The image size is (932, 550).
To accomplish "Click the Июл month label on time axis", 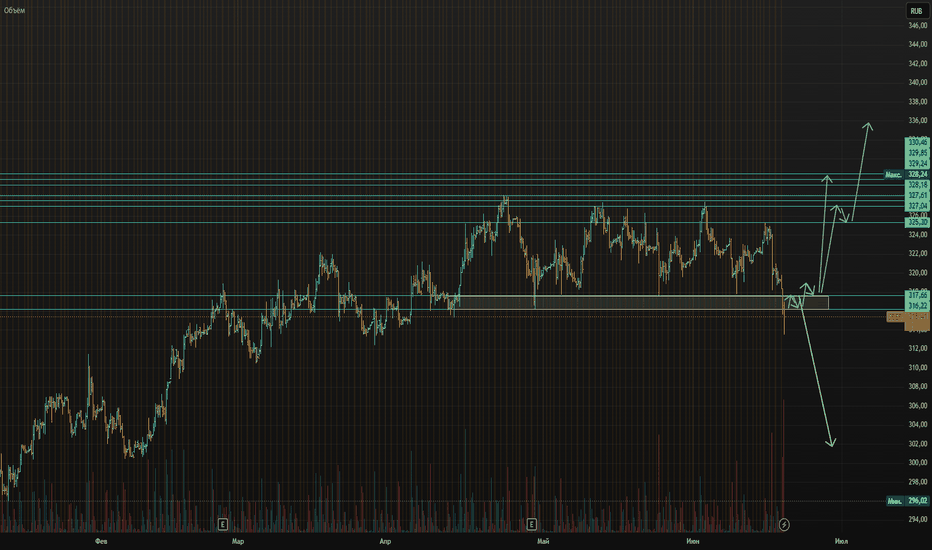I will (x=841, y=541).
